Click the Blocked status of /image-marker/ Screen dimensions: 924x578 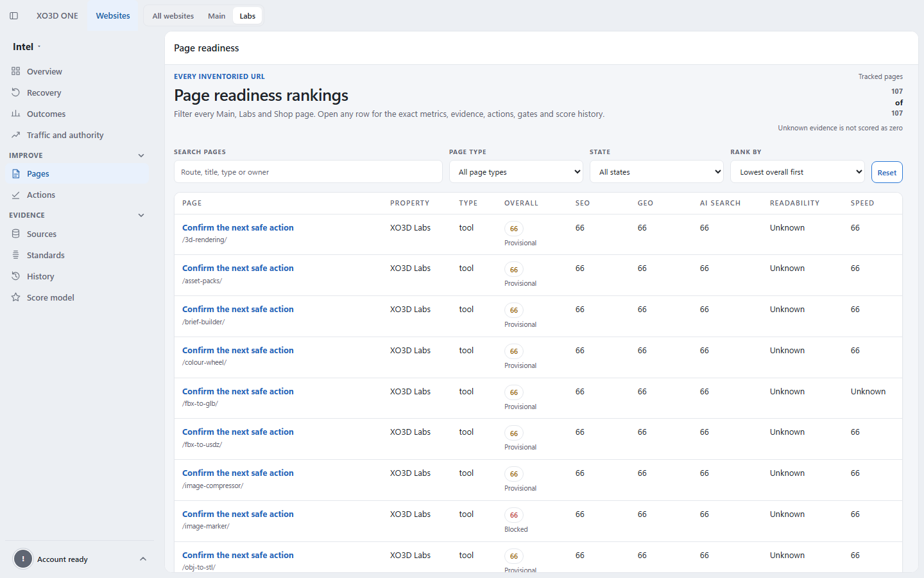[x=516, y=529]
